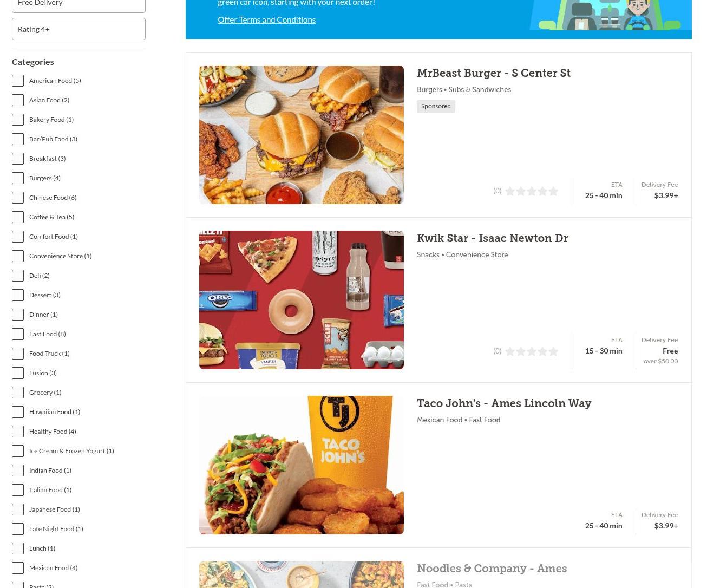Select the Rating 4+ filter option
720x588 pixels.
point(78,29)
